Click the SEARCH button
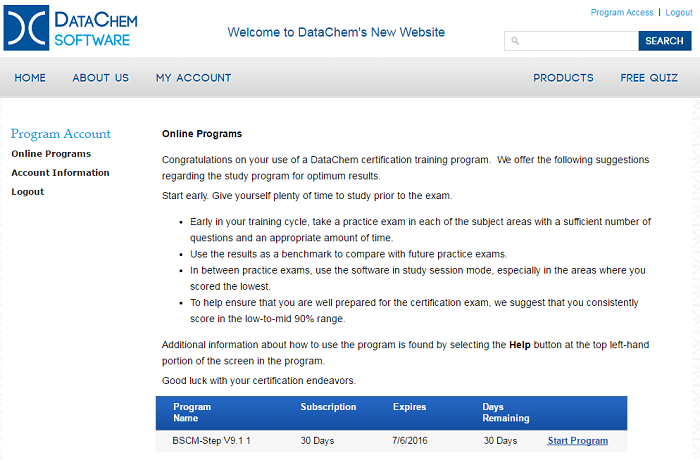 pos(665,41)
